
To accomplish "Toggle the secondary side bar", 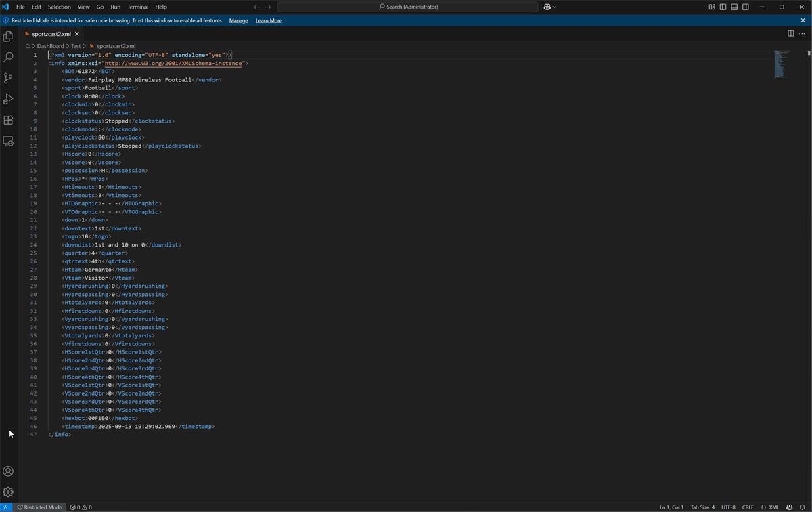I will coord(746,7).
